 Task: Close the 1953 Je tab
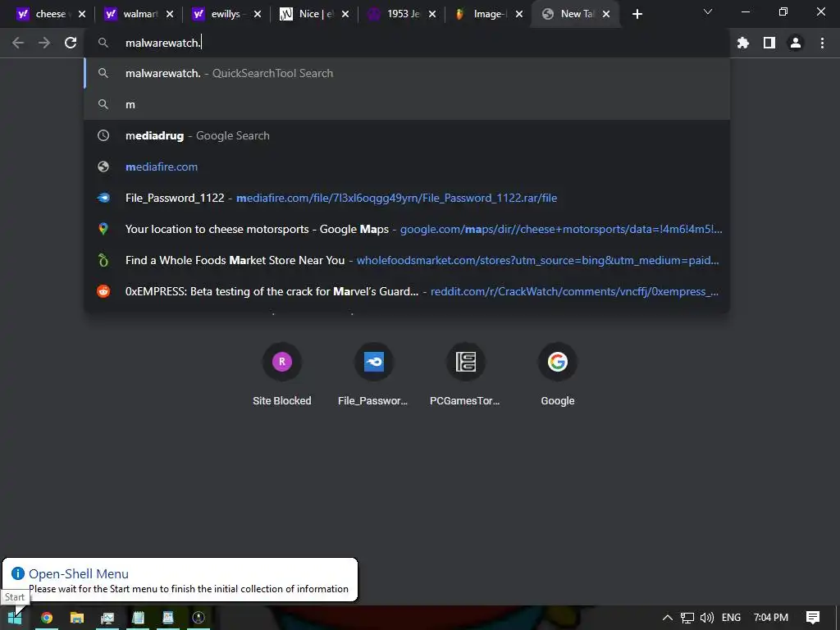pos(432,15)
